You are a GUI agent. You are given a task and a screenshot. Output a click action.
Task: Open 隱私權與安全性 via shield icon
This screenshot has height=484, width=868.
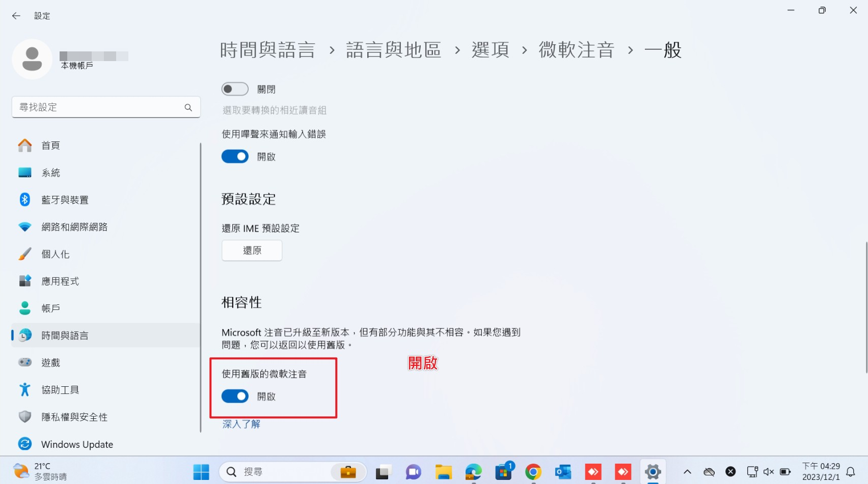[x=25, y=417]
